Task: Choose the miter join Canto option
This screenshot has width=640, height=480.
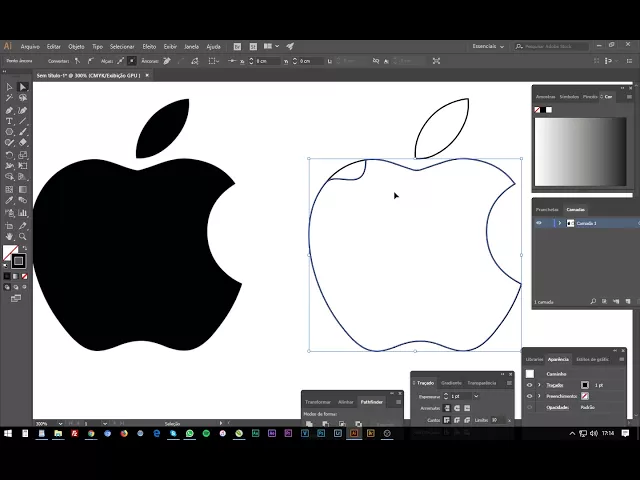Action: (447, 420)
